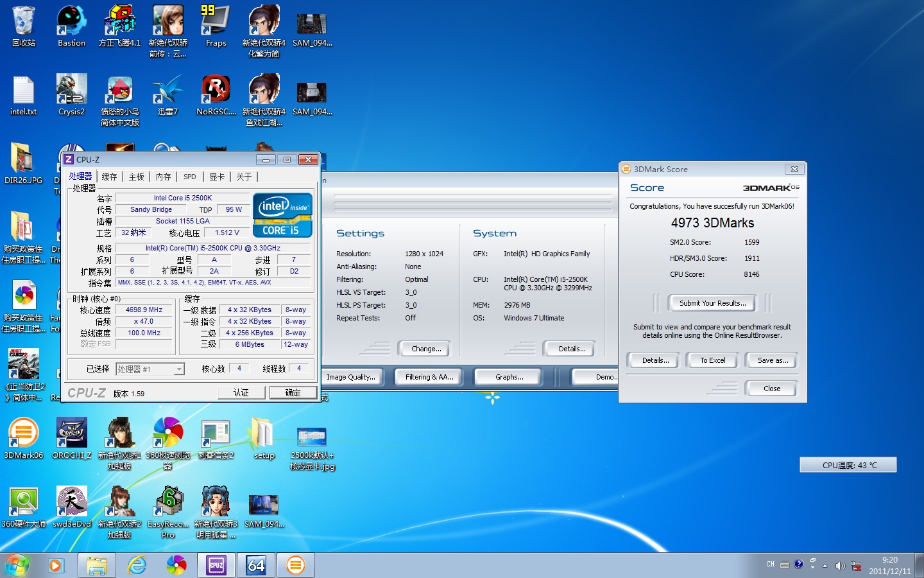Switch to the 内存 tab in CPU-Z

point(163,177)
